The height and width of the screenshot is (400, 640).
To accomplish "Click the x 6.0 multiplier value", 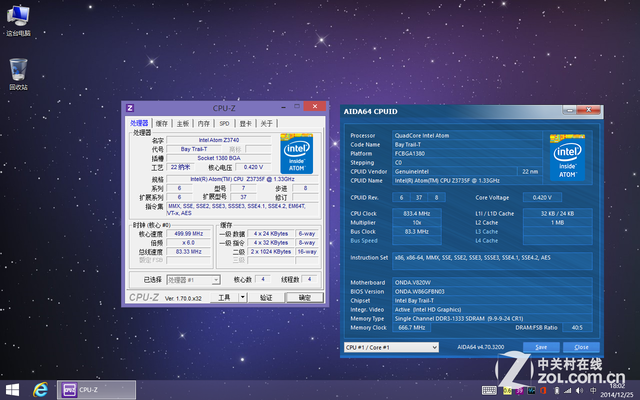I will click(x=189, y=242).
